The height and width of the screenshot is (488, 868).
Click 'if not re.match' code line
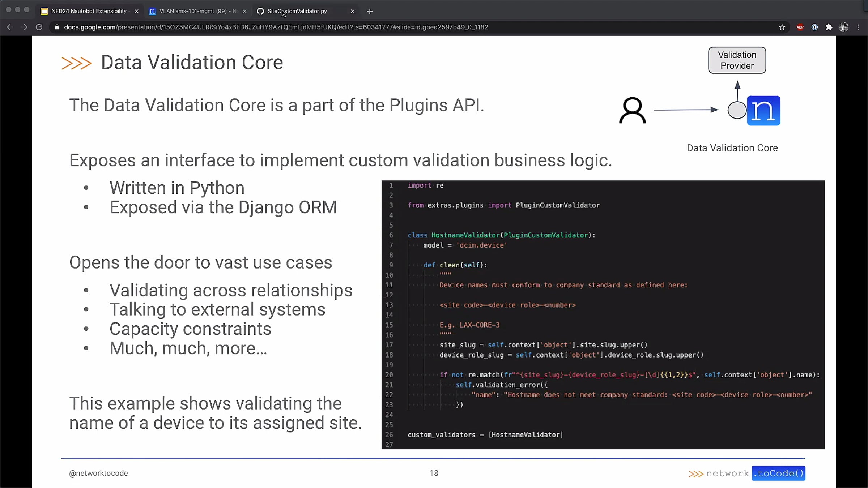tap(630, 375)
